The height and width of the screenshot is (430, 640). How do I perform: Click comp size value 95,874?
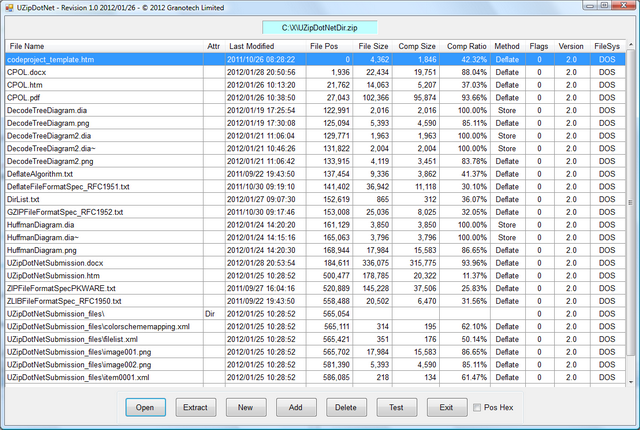(423, 98)
